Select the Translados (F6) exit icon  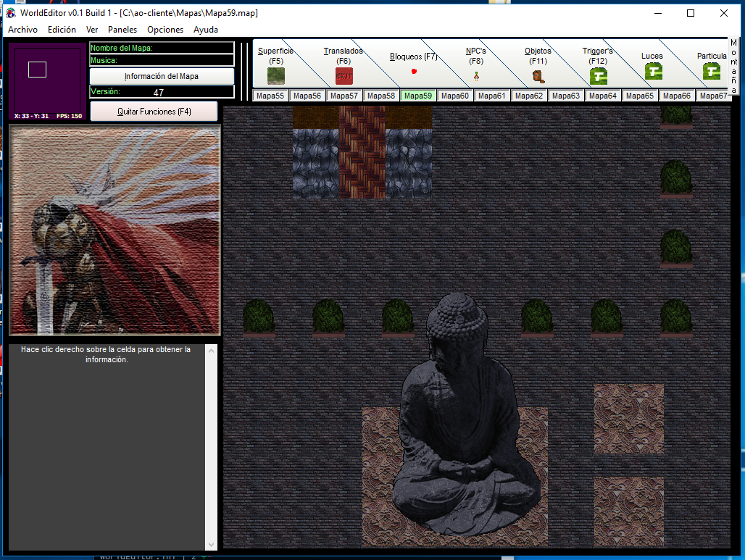(344, 76)
